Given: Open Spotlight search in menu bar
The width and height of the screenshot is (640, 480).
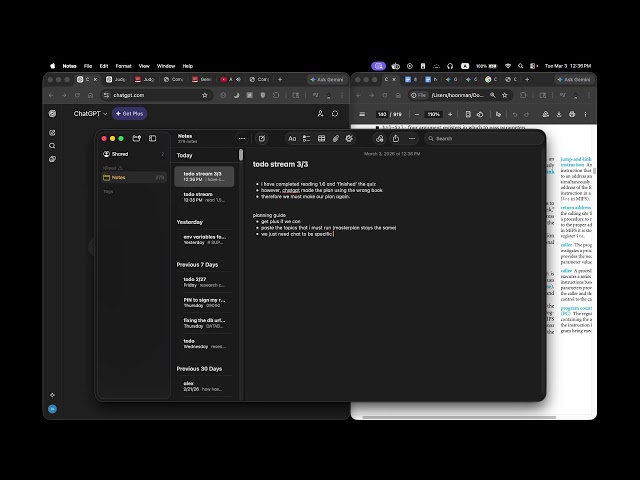Looking at the screenshot, I should [x=520, y=66].
